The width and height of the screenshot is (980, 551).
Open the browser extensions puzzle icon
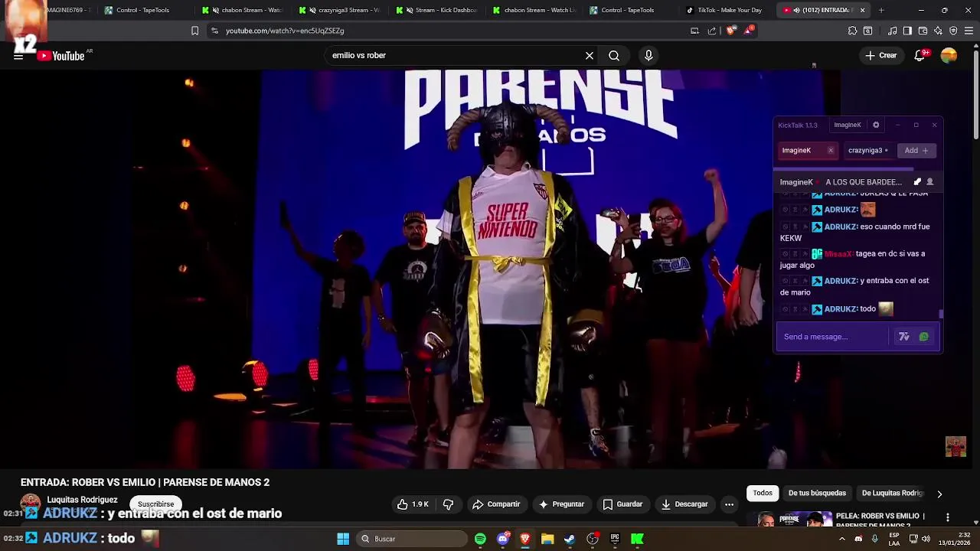[852, 31]
